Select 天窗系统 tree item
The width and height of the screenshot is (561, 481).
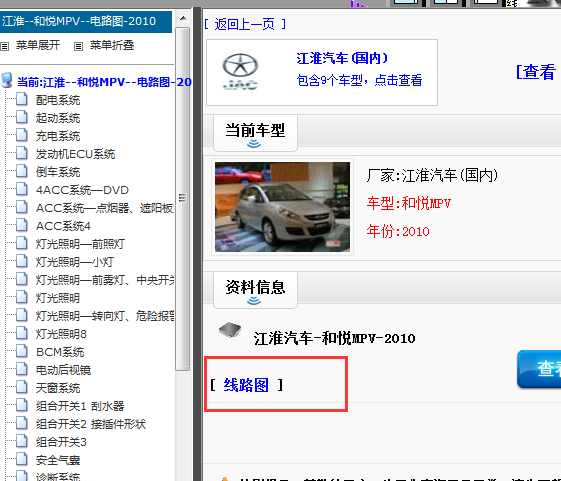click(x=58, y=388)
